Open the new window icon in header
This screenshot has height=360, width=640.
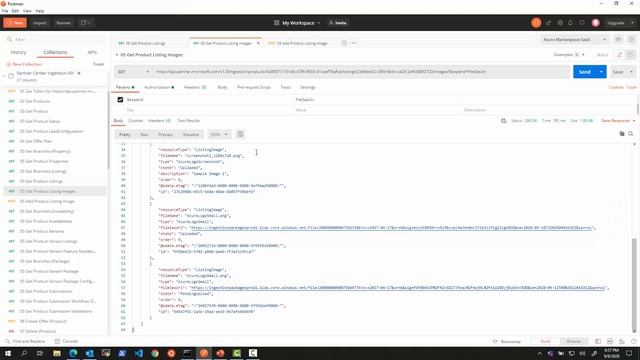[x=86, y=23]
